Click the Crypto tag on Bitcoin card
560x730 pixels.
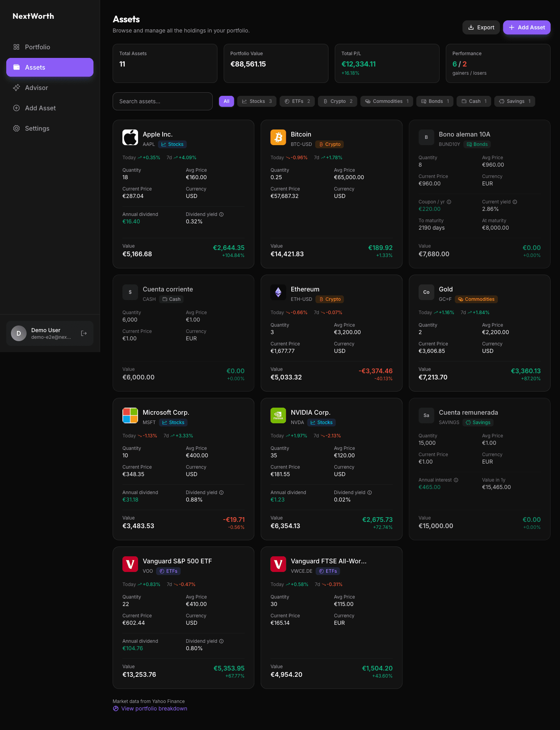click(x=329, y=144)
